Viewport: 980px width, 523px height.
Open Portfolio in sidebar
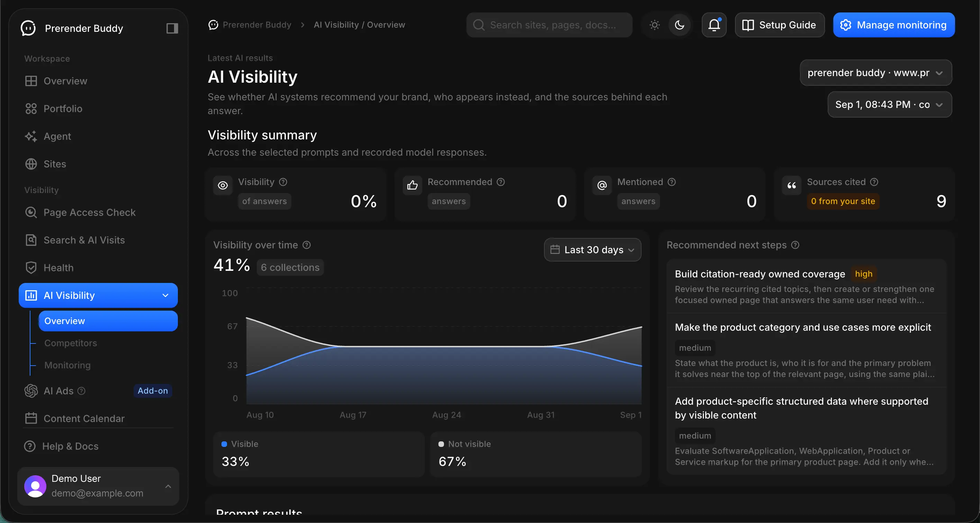click(x=98, y=109)
